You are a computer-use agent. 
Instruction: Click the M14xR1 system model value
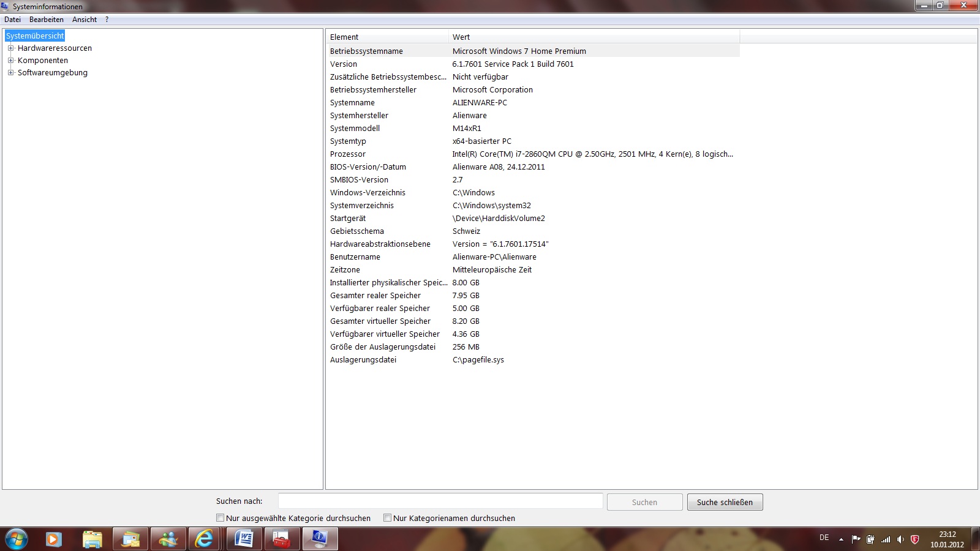(467, 129)
